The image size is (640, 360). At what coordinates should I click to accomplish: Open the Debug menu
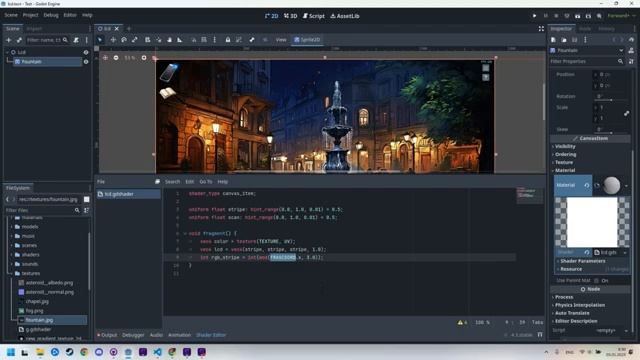51,15
